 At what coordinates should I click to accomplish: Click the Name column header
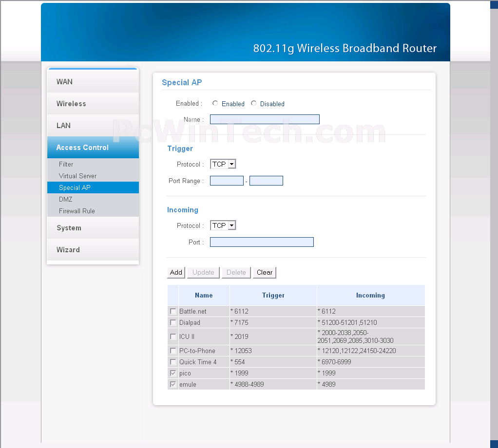204,295
